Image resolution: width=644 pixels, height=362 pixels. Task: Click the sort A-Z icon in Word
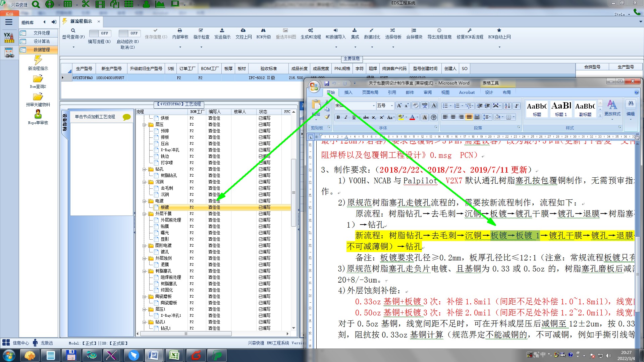pyautogui.click(x=507, y=106)
